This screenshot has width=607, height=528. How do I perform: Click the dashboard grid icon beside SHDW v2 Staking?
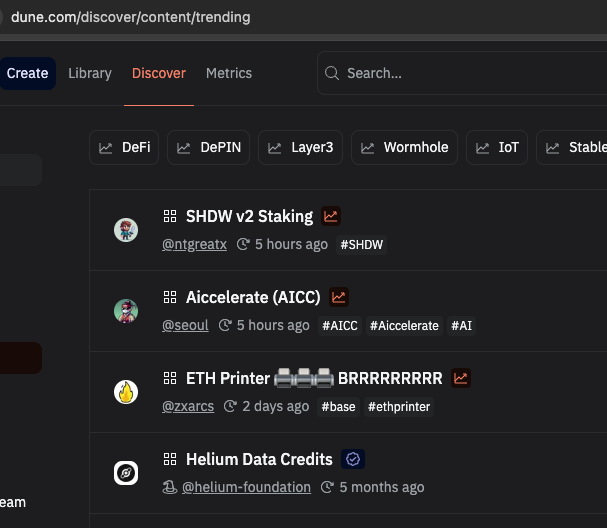coord(170,216)
